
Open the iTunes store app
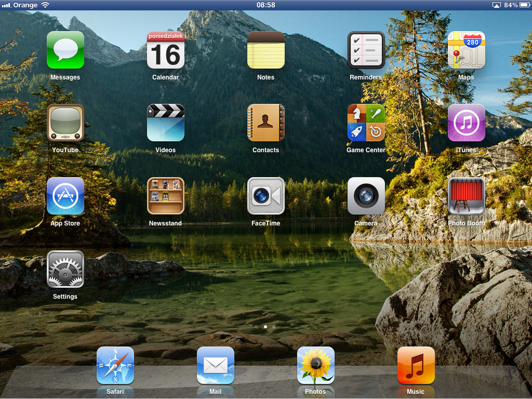pyautogui.click(x=466, y=123)
